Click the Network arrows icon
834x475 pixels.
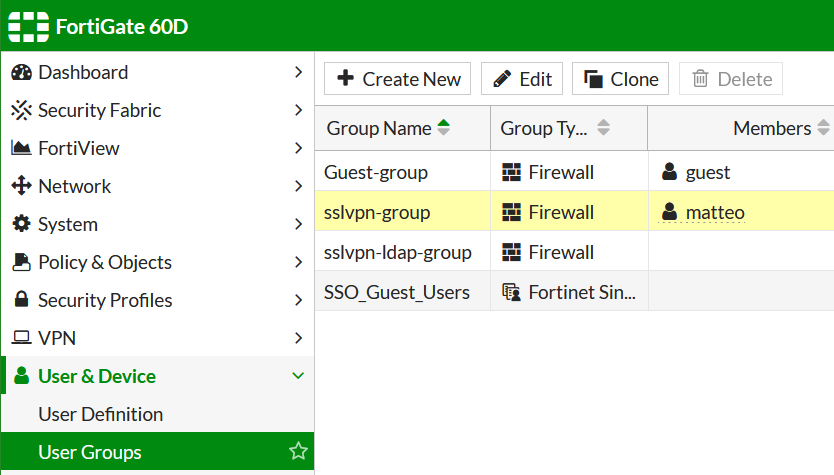point(21,186)
